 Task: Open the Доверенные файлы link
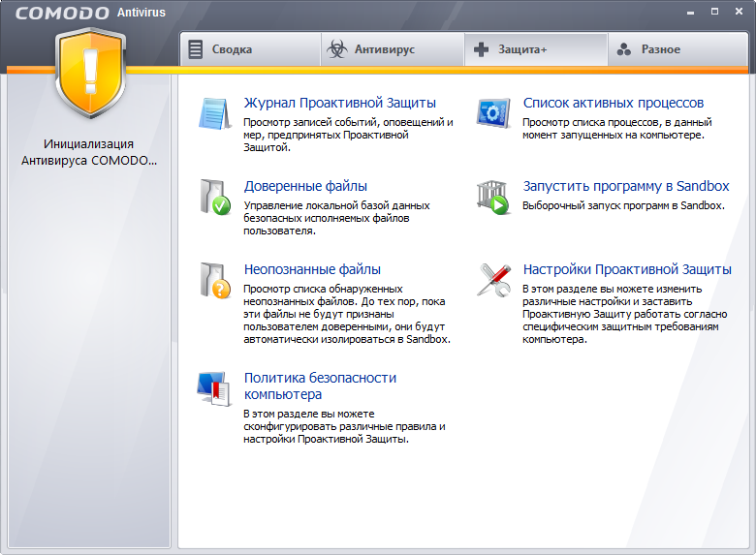305,186
